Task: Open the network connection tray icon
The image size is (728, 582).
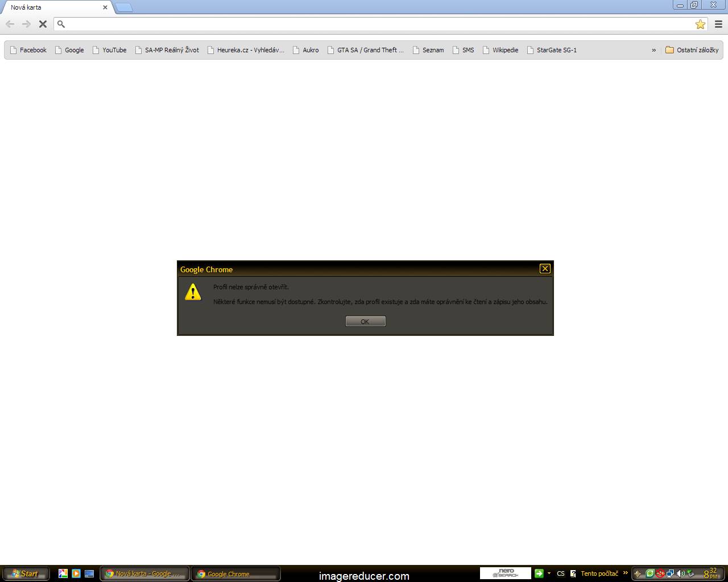Action: [x=671, y=573]
